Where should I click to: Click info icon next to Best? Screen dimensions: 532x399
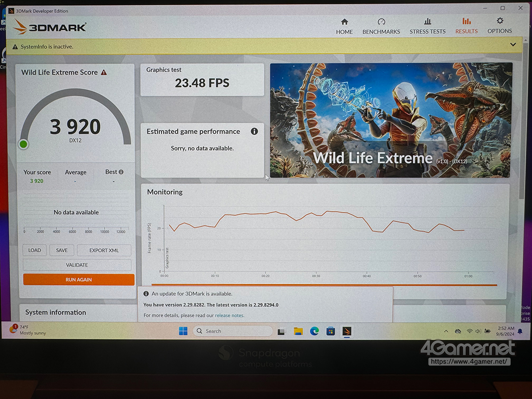tap(121, 172)
